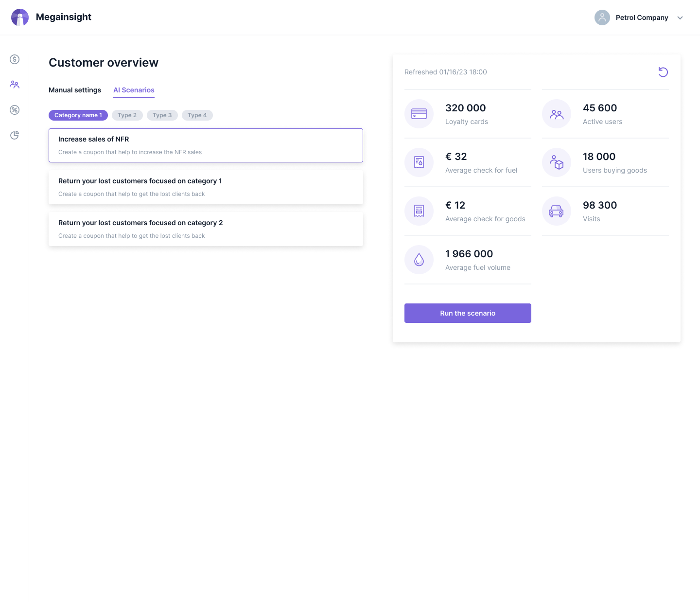Select the Increase sales of NFR scenario
The height and width of the screenshot is (602, 700).
[x=206, y=145]
